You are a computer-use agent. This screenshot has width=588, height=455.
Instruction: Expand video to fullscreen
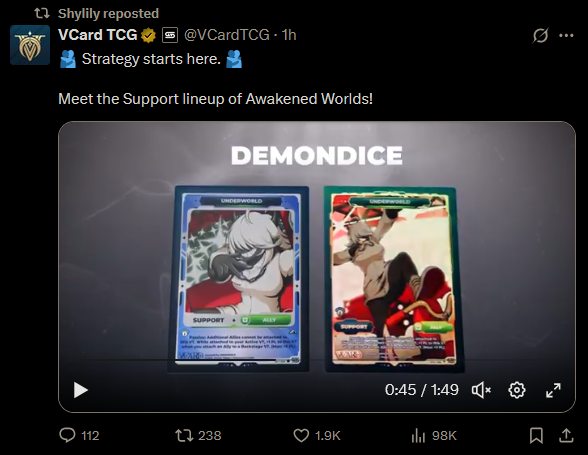pos(553,390)
